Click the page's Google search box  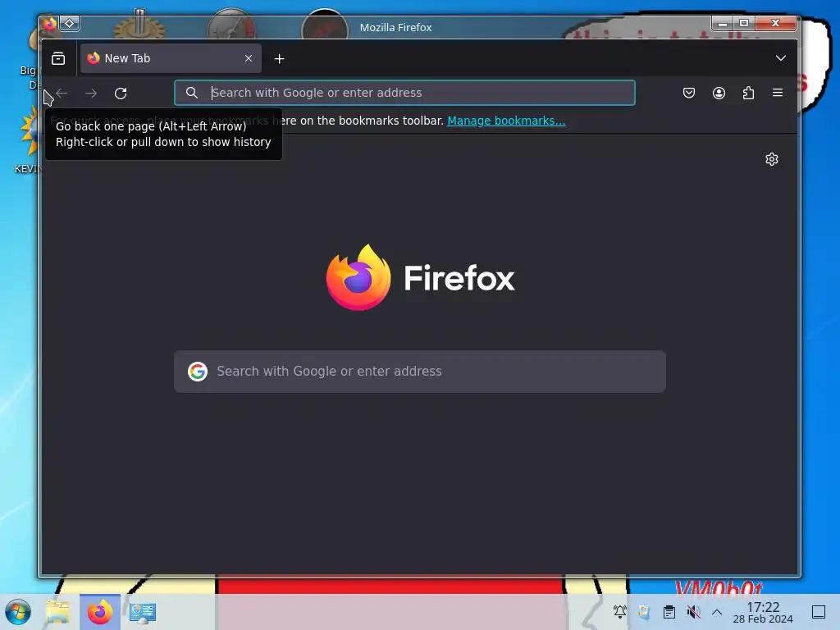(x=420, y=372)
